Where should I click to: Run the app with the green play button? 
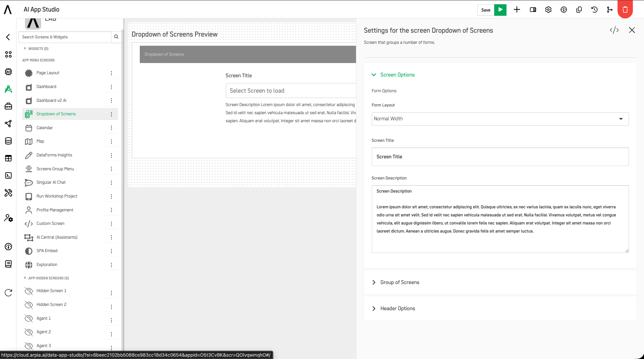tap(500, 10)
